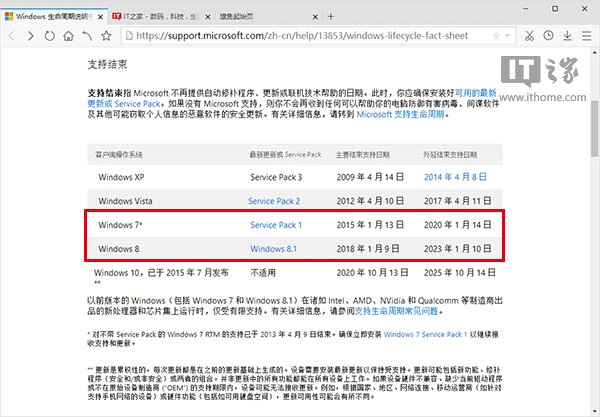Close the IT之家 tab
600x417 pixels.
pyautogui.click(x=208, y=17)
